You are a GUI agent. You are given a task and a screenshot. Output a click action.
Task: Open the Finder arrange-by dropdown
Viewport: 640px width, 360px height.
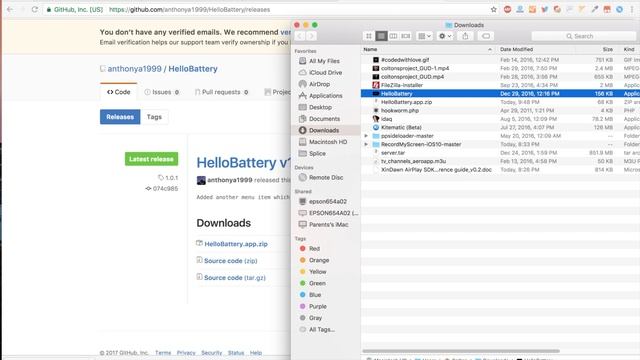tap(424, 36)
